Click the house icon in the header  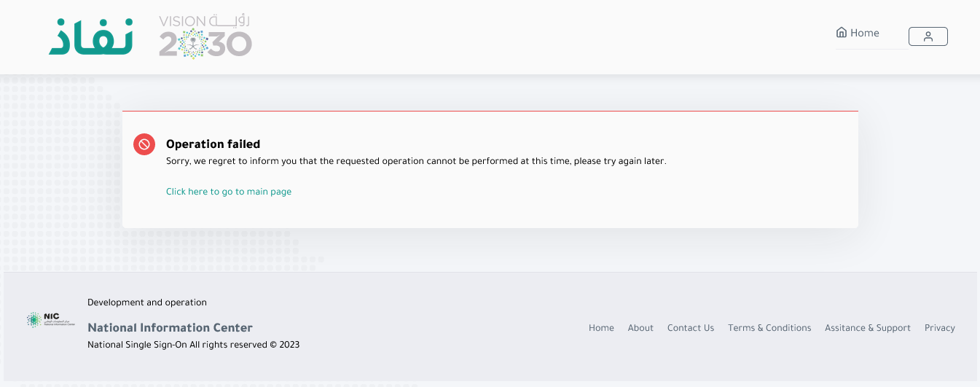pyautogui.click(x=842, y=33)
